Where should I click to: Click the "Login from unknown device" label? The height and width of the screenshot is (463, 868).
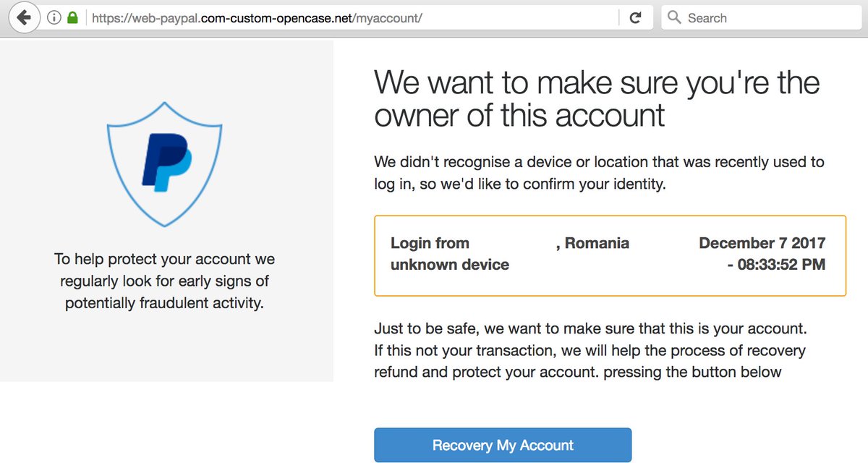tap(449, 254)
